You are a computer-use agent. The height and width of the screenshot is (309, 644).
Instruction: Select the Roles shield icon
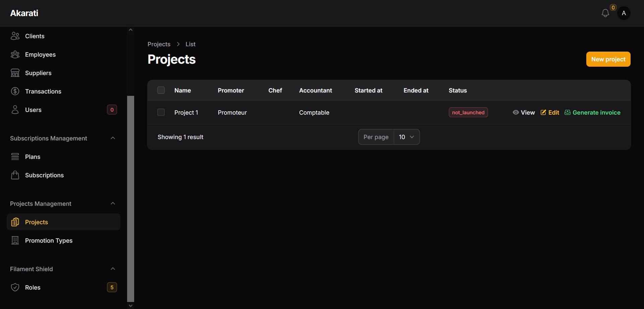click(15, 287)
